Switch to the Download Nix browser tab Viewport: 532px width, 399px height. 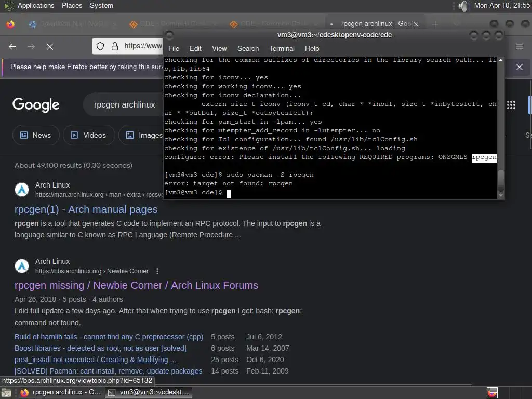tap(73, 24)
